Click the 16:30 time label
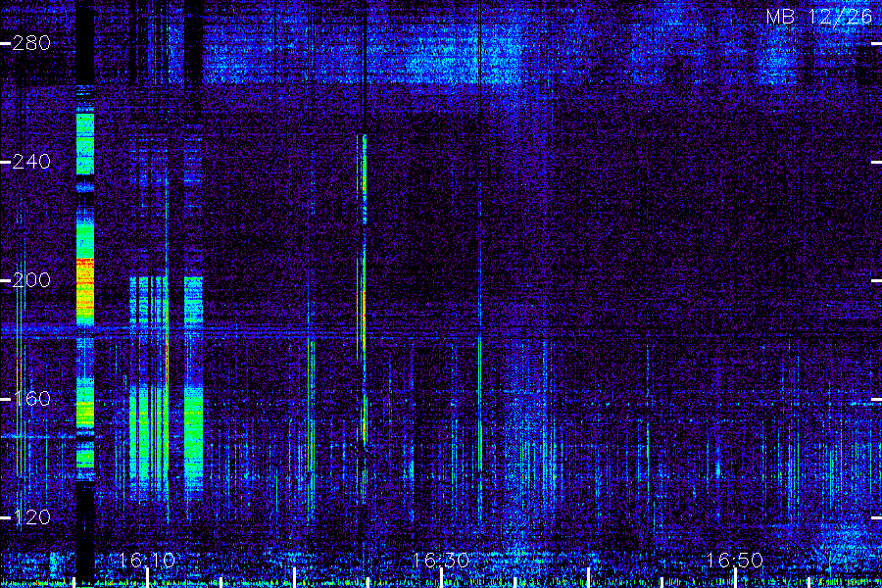The image size is (882, 588). point(440,561)
